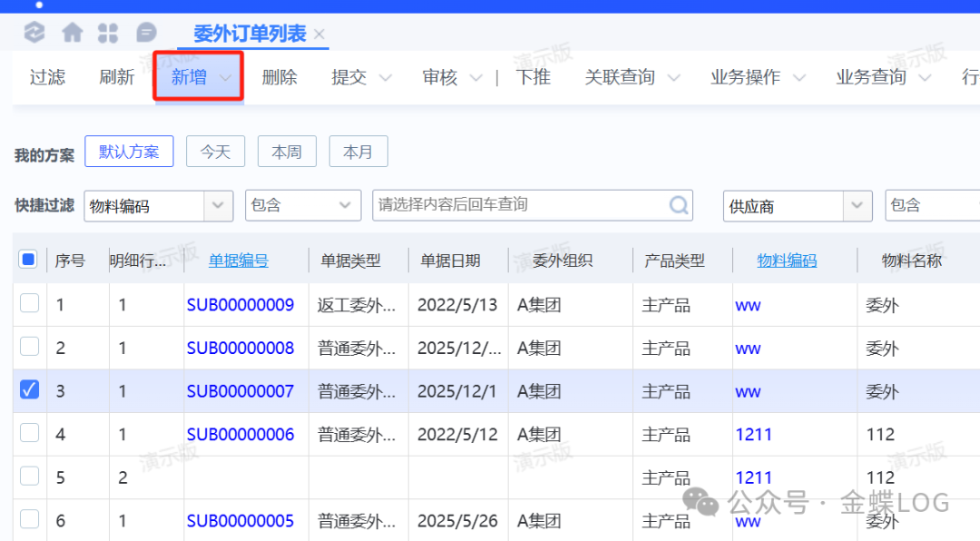
Task: Go to the home page icon
Action: (x=72, y=34)
